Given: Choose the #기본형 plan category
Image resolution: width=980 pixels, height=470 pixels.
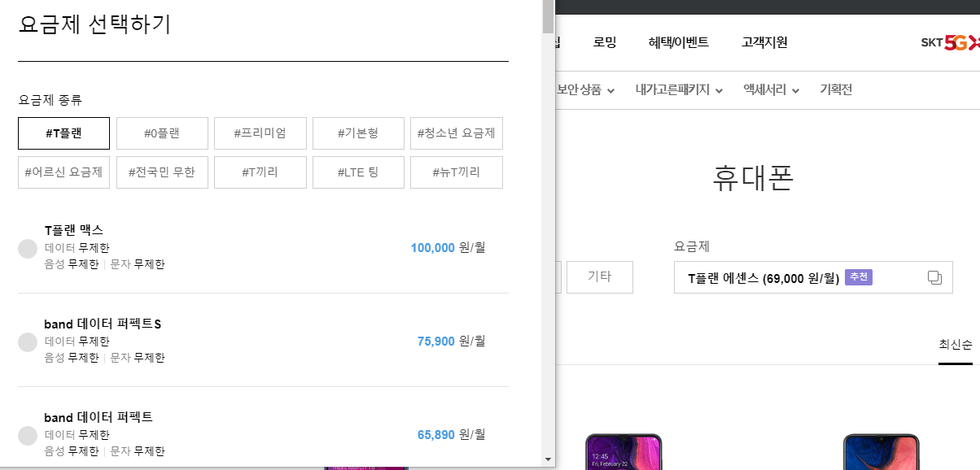Looking at the screenshot, I should 358,133.
